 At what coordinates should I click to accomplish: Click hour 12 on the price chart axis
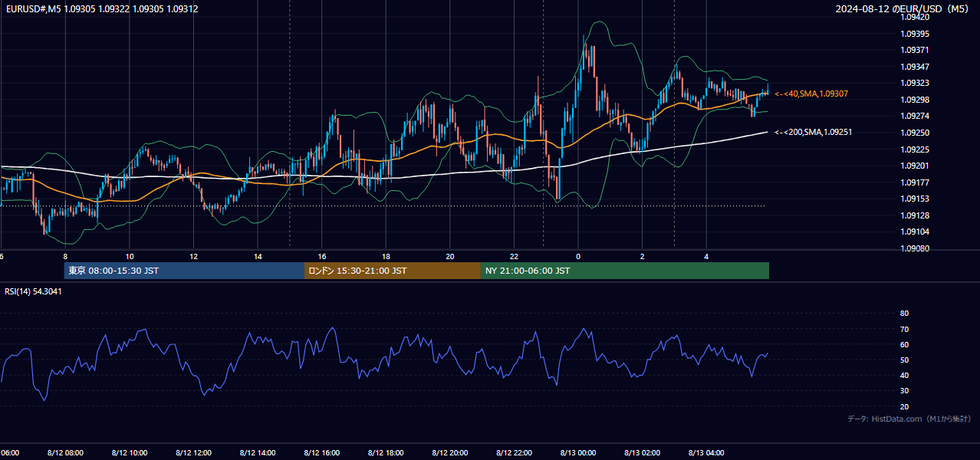(193, 256)
